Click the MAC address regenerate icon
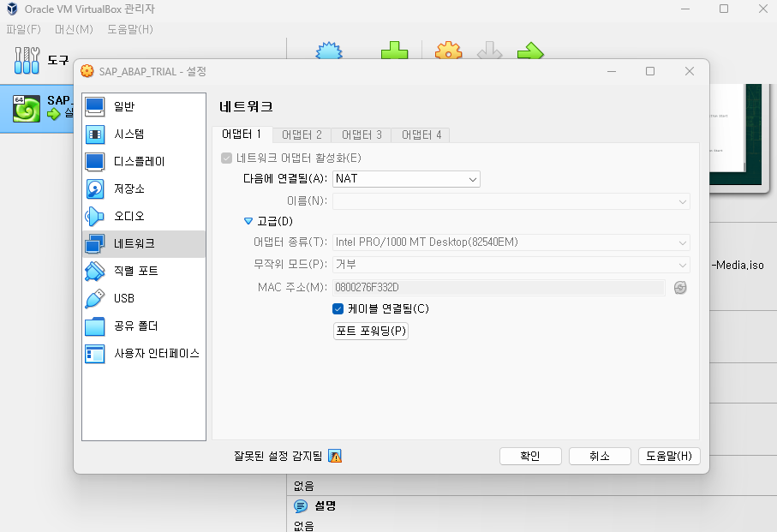 [680, 287]
